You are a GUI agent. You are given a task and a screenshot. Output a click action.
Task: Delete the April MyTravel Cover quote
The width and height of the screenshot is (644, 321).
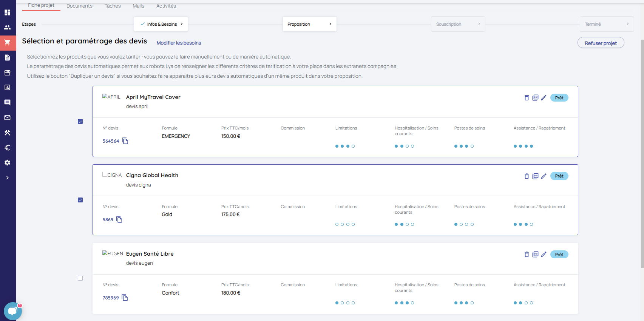point(527,98)
